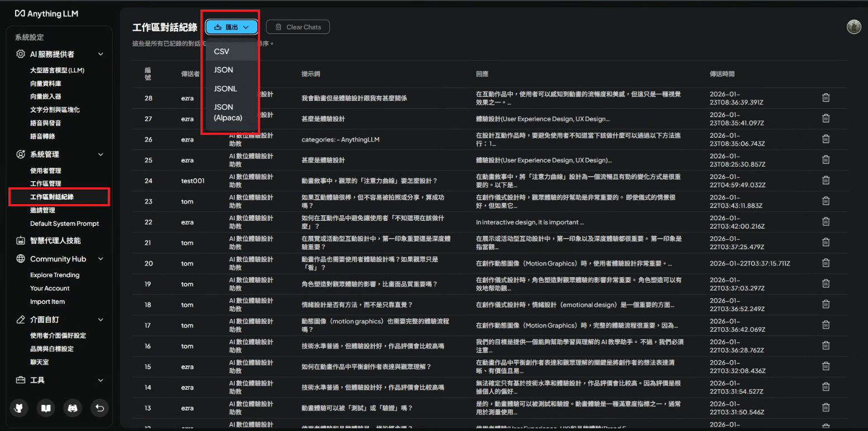Open Default System Prompt settings page
This screenshot has width=868, height=431.
[x=64, y=224]
